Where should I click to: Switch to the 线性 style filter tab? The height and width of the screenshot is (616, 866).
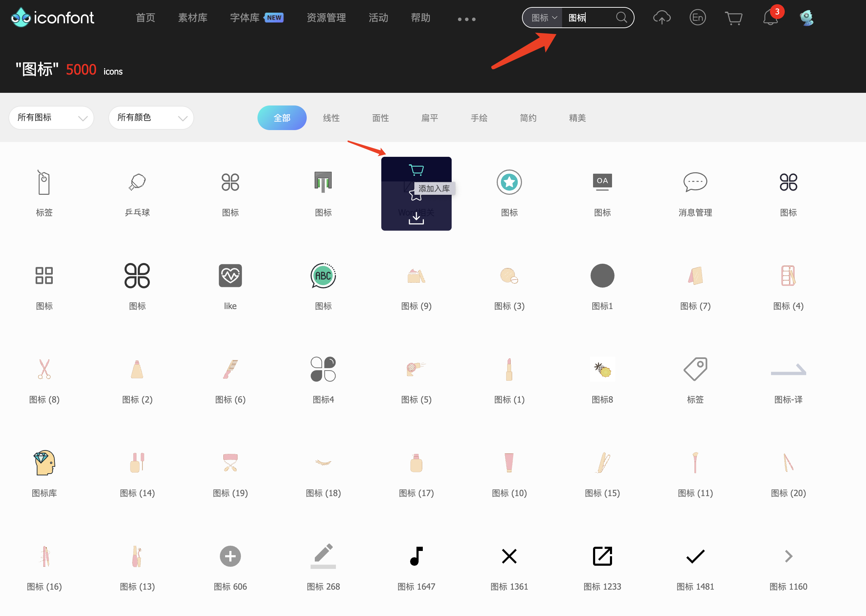coord(331,118)
